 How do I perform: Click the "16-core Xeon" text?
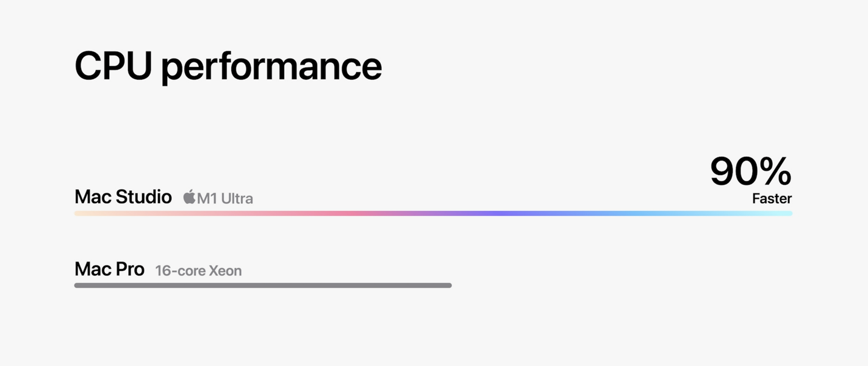click(x=198, y=270)
